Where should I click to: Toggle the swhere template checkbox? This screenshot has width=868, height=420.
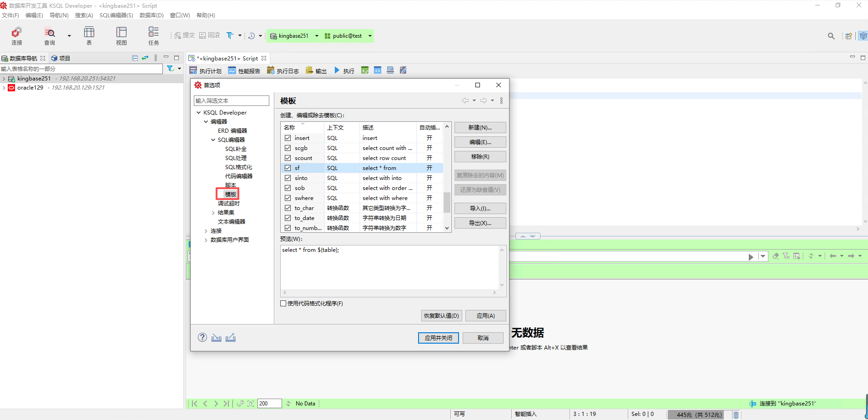[288, 198]
